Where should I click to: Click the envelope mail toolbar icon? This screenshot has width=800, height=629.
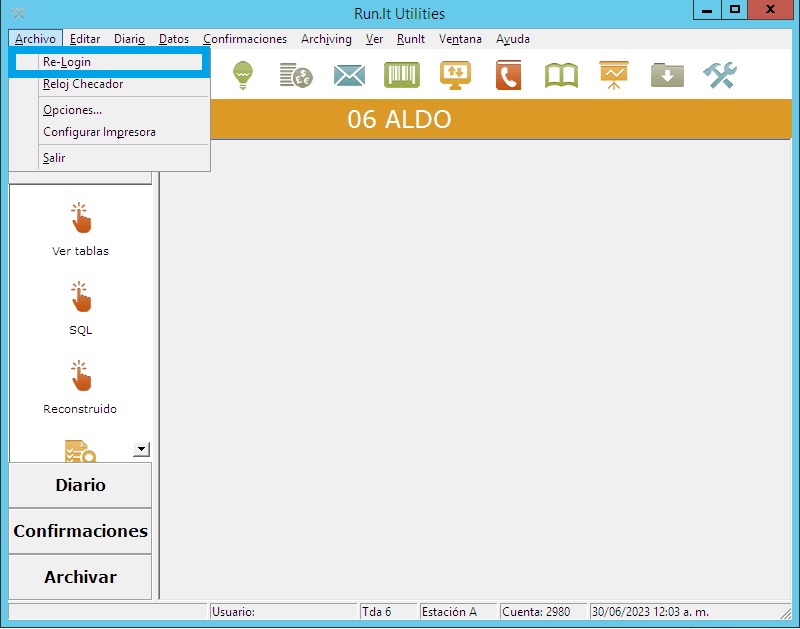[x=349, y=76]
